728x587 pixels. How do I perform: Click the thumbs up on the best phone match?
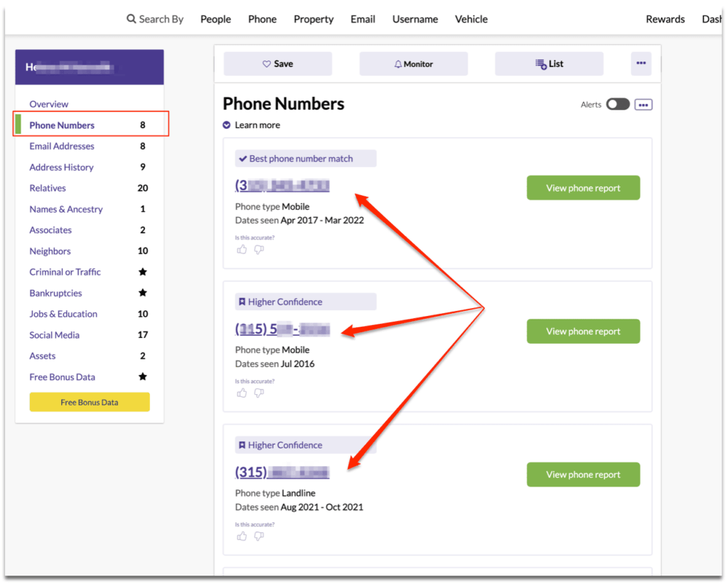[x=242, y=249]
